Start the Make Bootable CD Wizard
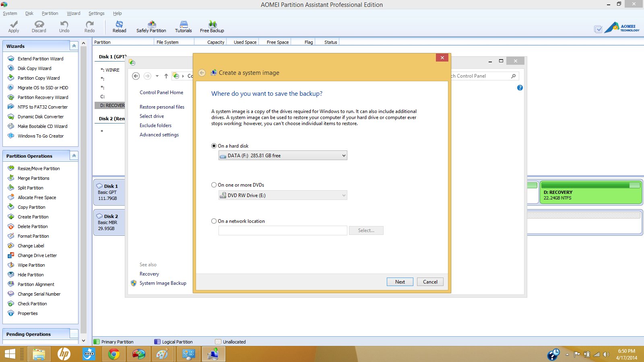This screenshot has height=362, width=644. click(x=42, y=126)
